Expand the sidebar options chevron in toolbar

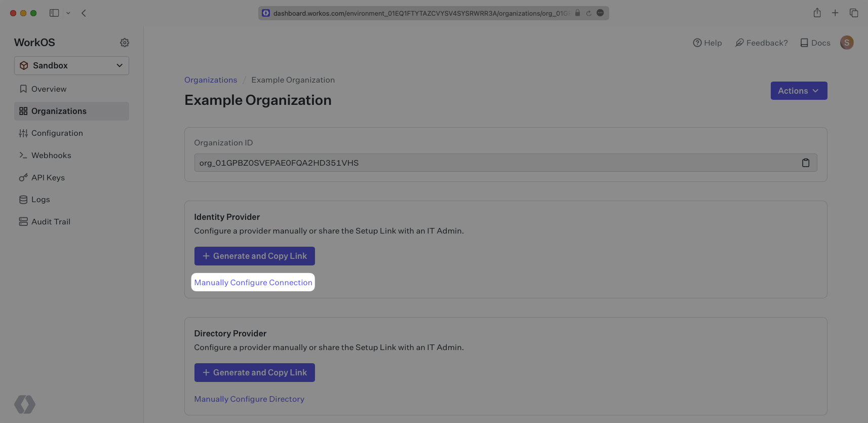click(x=68, y=13)
